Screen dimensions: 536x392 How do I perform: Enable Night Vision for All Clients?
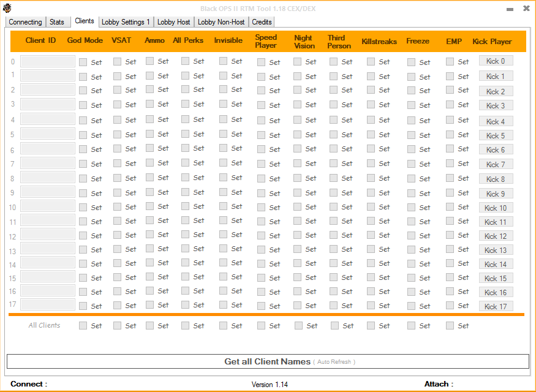299,326
